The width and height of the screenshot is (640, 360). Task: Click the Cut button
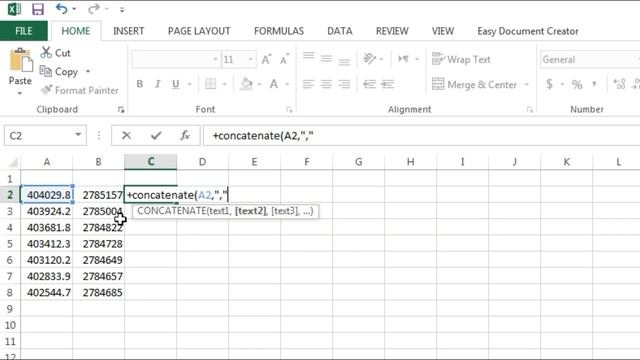pos(56,53)
